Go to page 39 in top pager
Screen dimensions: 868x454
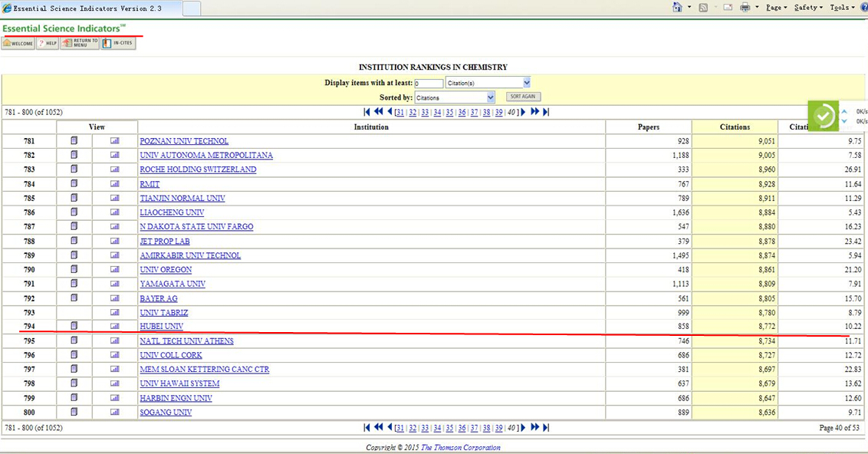(x=498, y=112)
